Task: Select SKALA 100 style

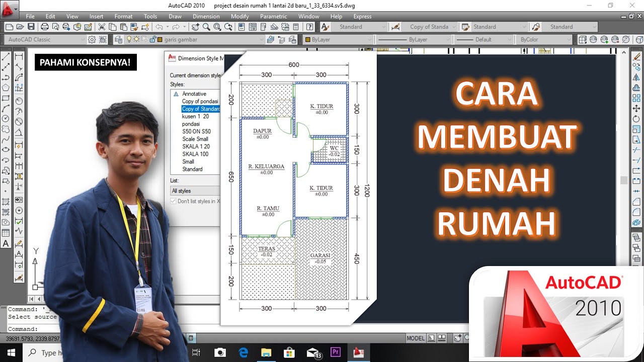Action: pyautogui.click(x=195, y=154)
